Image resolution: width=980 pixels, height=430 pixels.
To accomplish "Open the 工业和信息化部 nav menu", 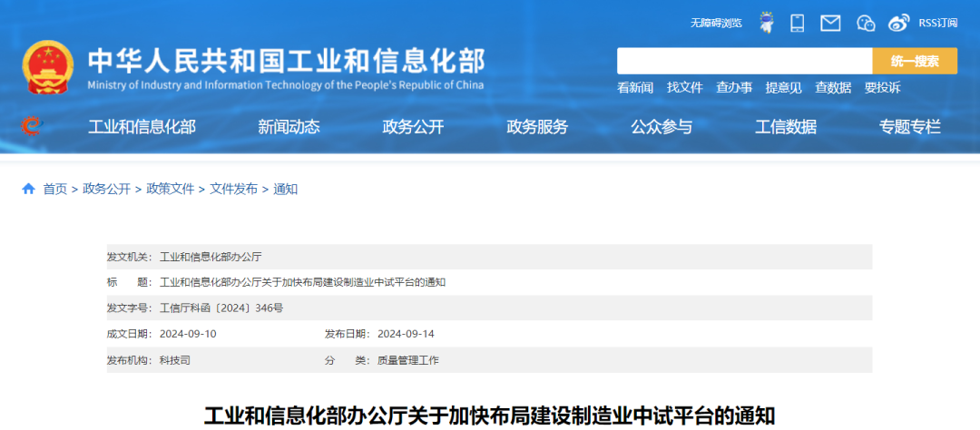I will (142, 127).
